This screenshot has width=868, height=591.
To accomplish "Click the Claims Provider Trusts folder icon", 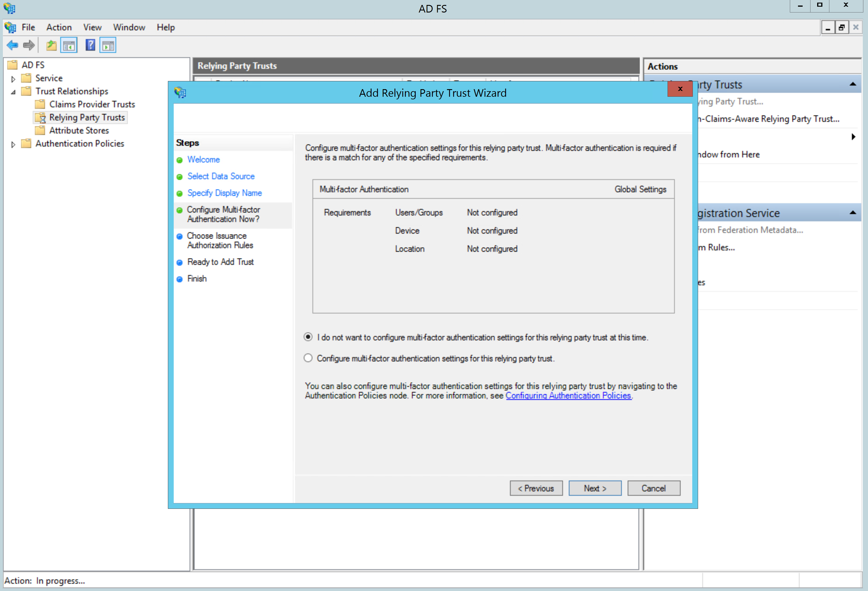I will (x=40, y=104).
